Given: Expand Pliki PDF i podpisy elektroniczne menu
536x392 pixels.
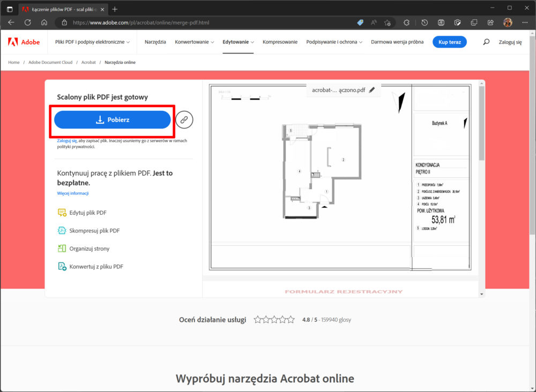Looking at the screenshot, I should tap(92, 42).
